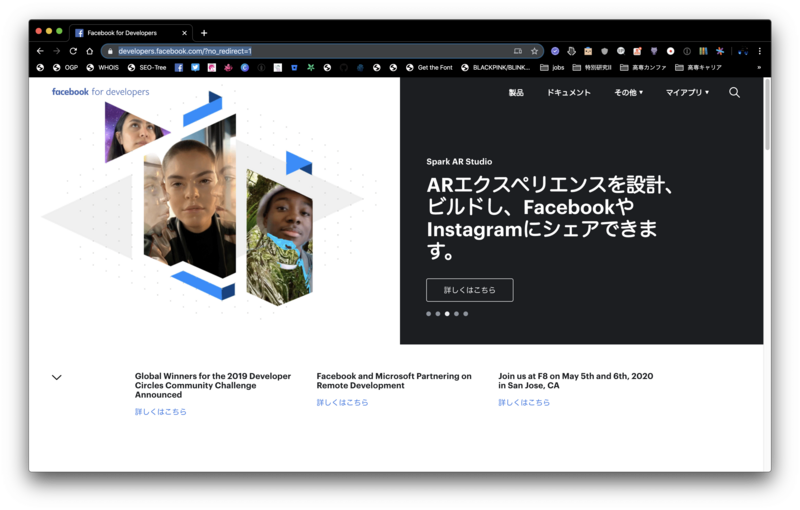Show the hidden bookmarks overflow chevron

tap(759, 67)
